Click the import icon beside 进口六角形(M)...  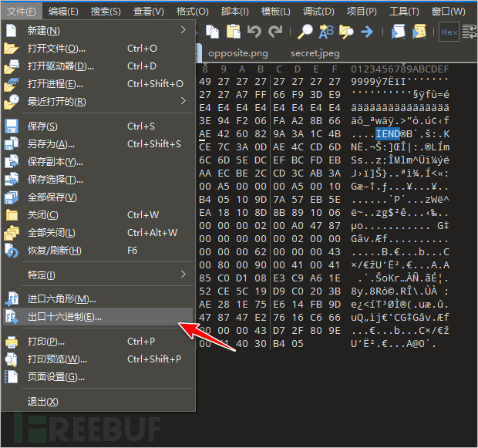12,299
